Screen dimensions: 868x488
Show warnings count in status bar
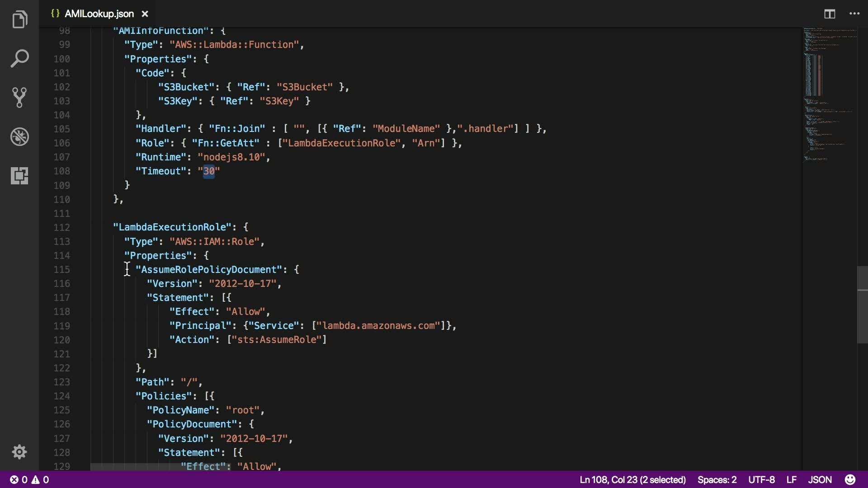[41, 480]
